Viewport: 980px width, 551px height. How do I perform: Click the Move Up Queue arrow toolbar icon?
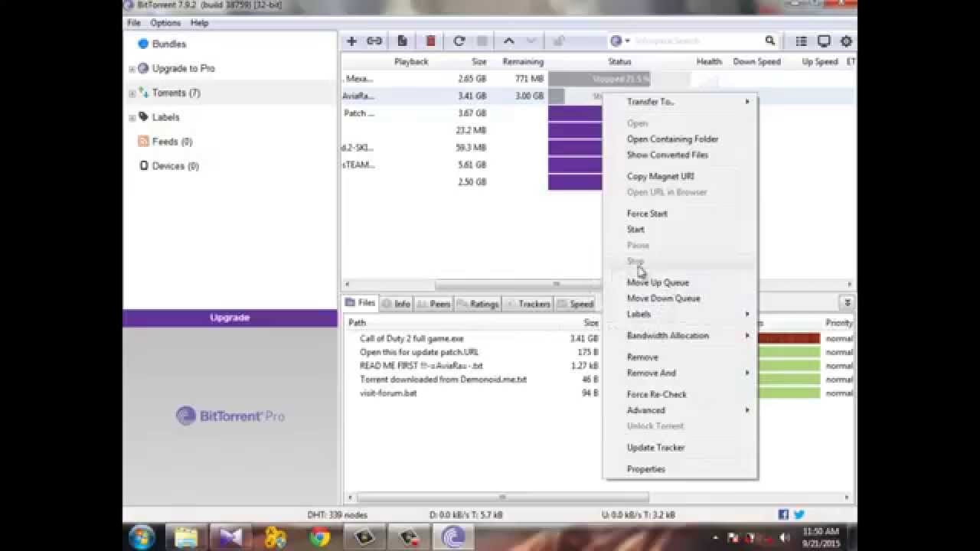(509, 41)
